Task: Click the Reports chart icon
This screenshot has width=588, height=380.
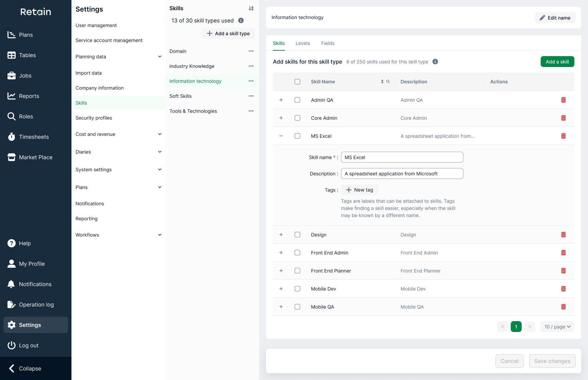Action: click(x=11, y=96)
